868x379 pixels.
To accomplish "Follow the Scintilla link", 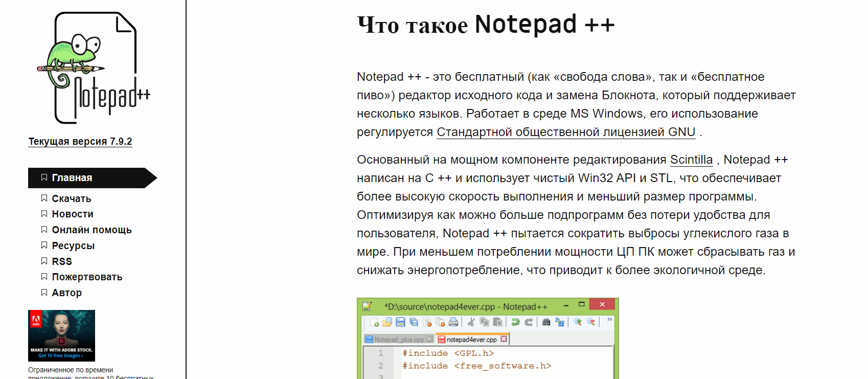I will (691, 160).
